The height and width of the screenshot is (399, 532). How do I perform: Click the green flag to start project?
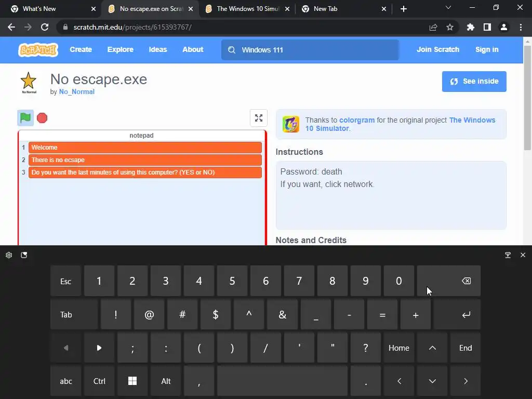click(x=25, y=118)
